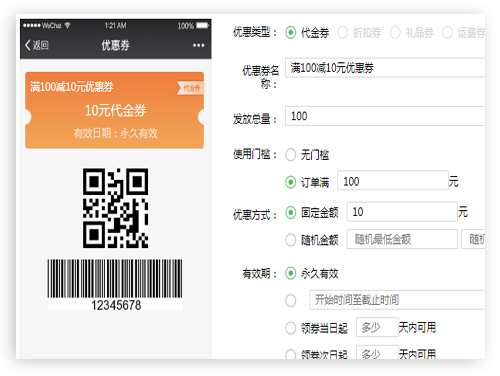Select 随机金额 discount method radio
500x376 pixels.
click(x=291, y=240)
